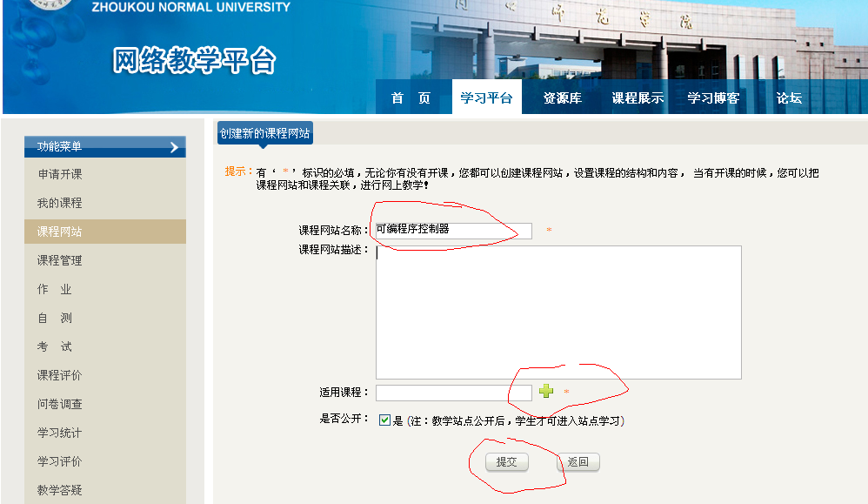Select 申请开课 in the sidebar menu

(60, 174)
